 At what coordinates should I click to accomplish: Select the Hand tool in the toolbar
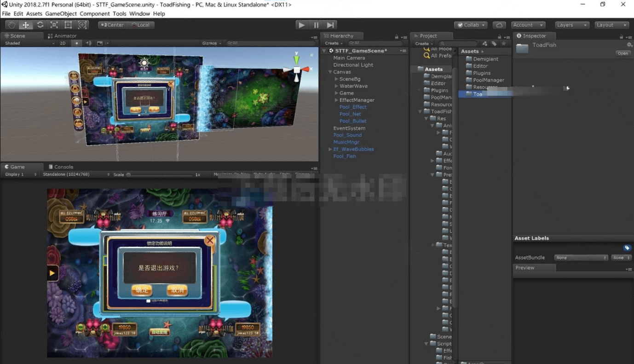click(x=12, y=25)
